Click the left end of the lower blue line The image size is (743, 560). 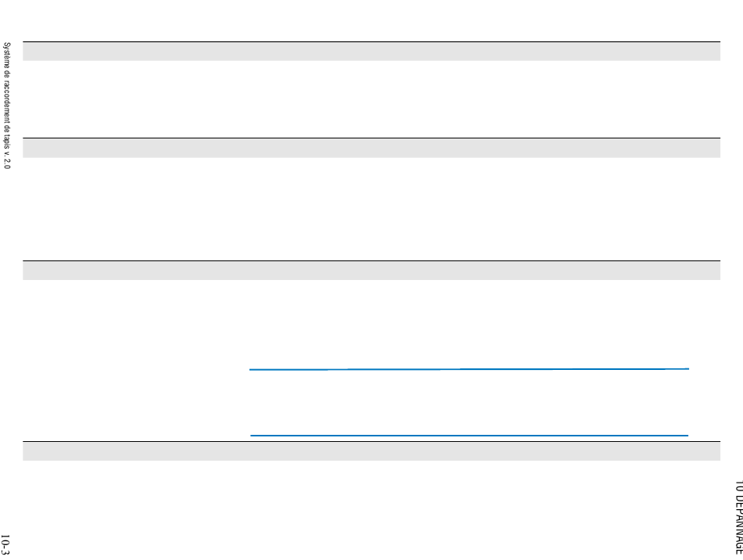tap(253, 435)
